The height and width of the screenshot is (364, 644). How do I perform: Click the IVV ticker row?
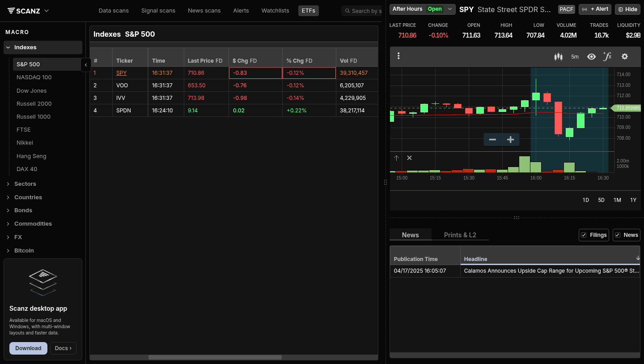[x=234, y=98]
